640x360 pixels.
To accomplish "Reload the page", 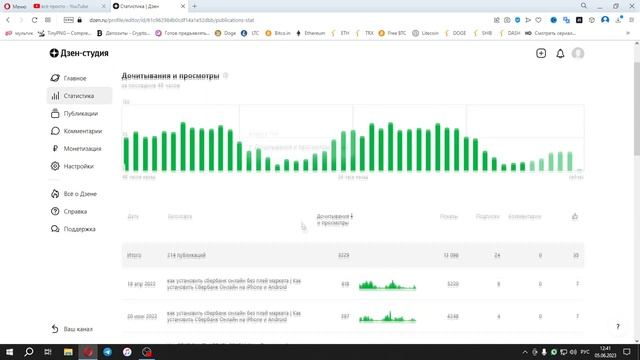I will (x=34, y=20).
